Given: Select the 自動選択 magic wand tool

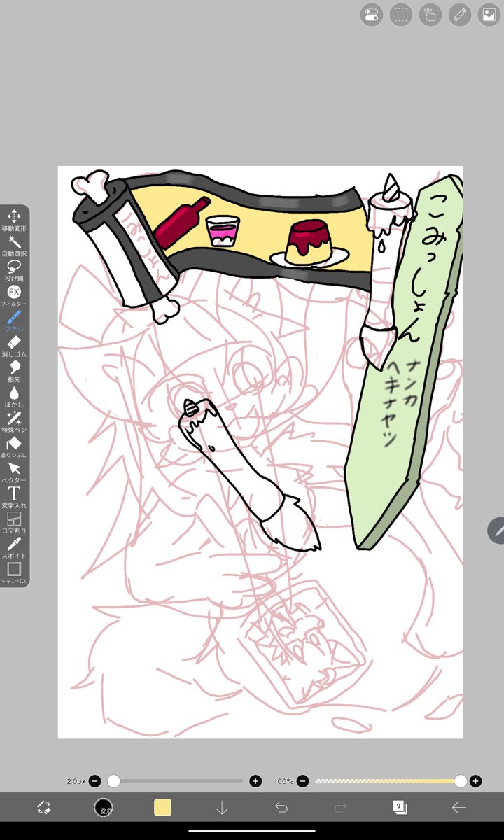Looking at the screenshot, I should click(14, 245).
